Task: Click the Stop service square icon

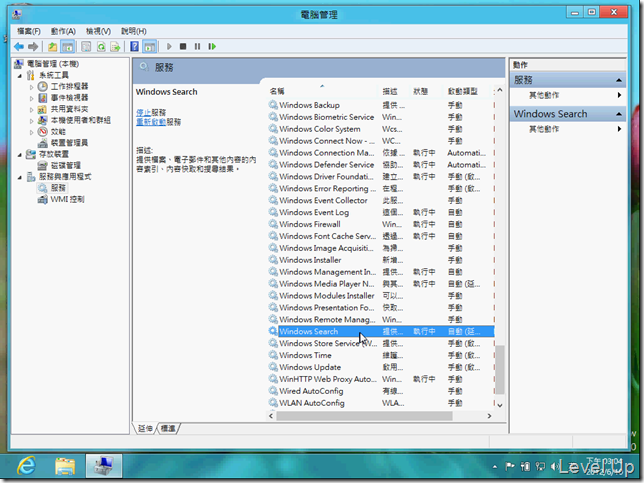Action: [x=183, y=46]
